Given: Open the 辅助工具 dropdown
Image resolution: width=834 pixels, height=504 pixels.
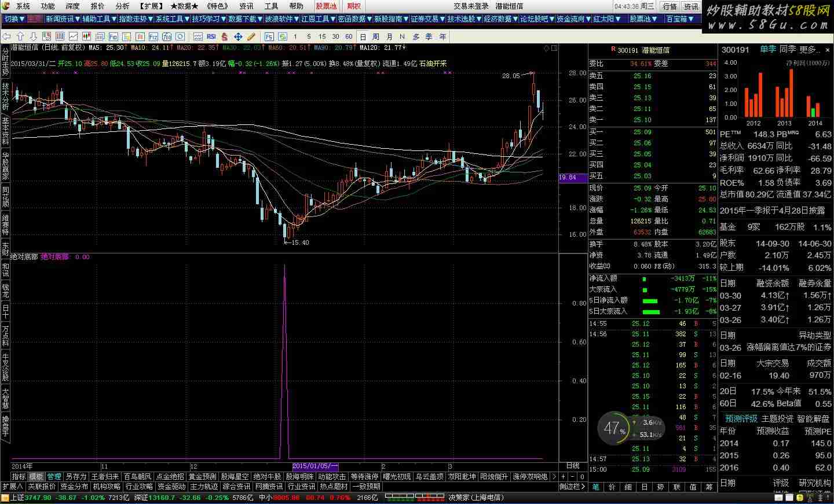Looking at the screenshot, I should pyautogui.click(x=98, y=19).
